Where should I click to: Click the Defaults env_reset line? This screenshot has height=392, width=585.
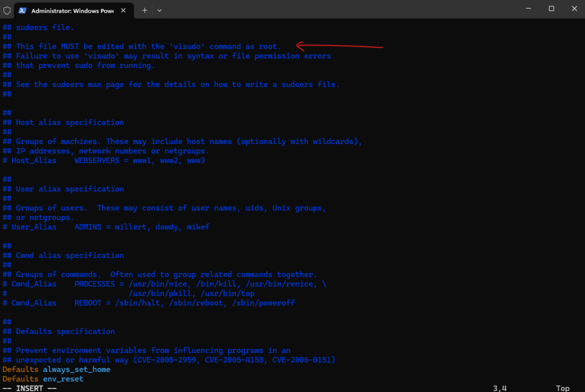point(43,379)
